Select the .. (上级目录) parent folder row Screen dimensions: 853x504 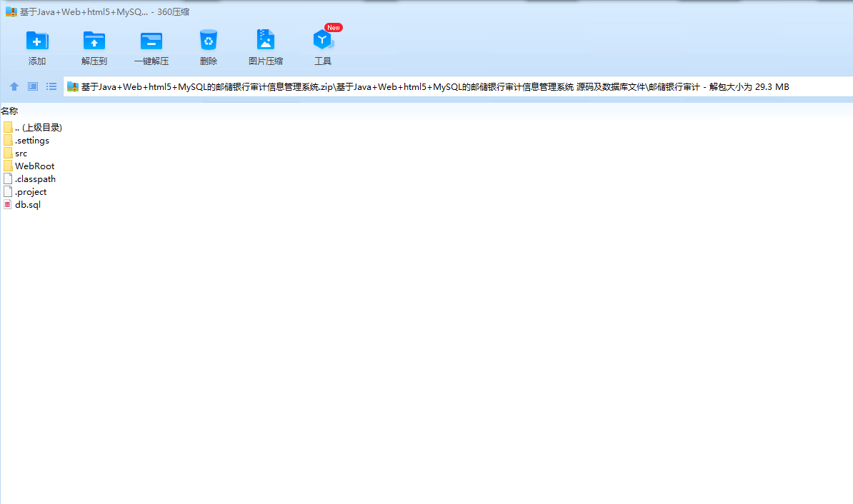[33, 128]
